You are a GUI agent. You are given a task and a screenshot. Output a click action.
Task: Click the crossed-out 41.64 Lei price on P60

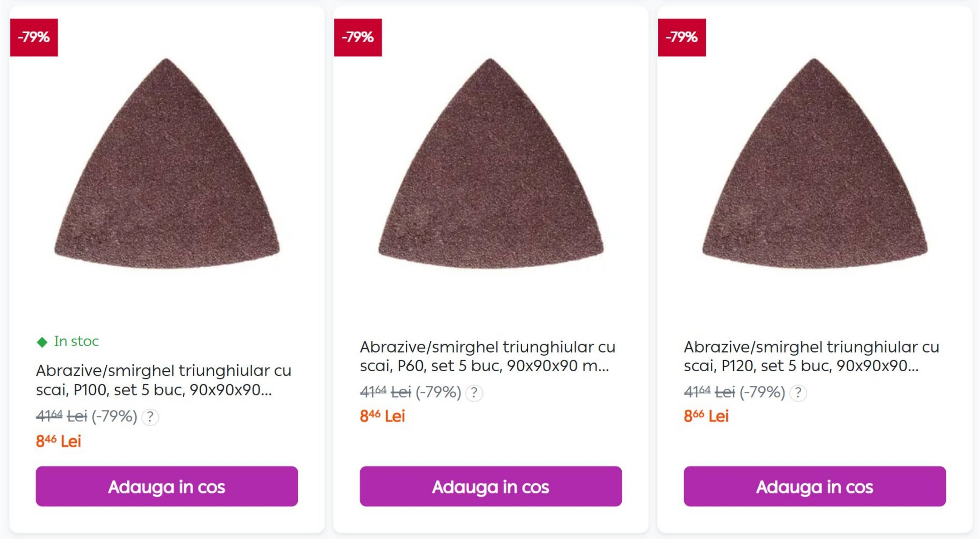click(385, 392)
